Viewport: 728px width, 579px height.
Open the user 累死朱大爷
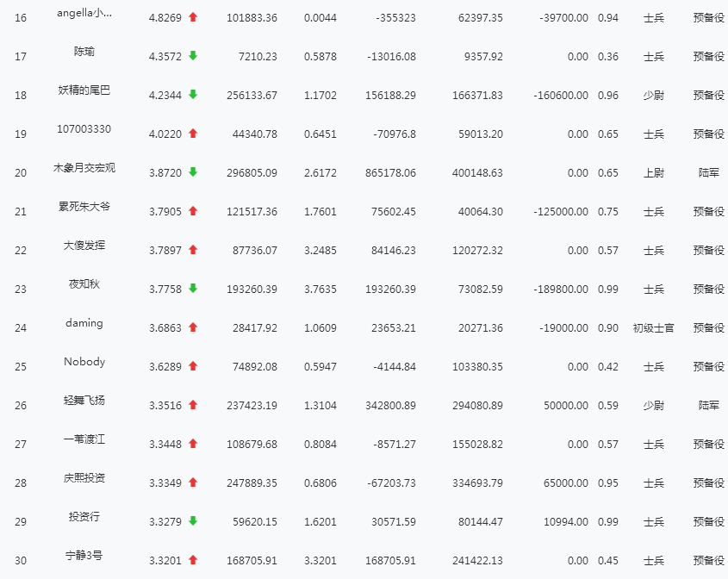pyautogui.click(x=84, y=207)
